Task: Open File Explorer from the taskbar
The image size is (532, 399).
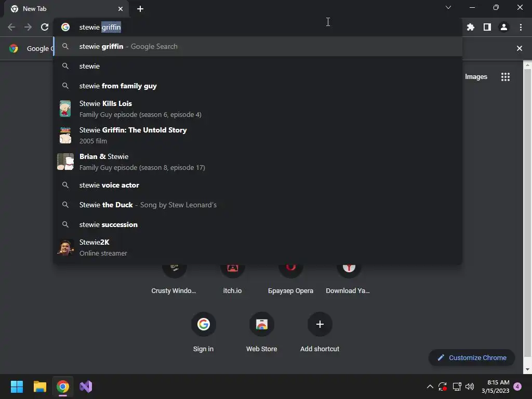Action: pyautogui.click(x=39, y=387)
